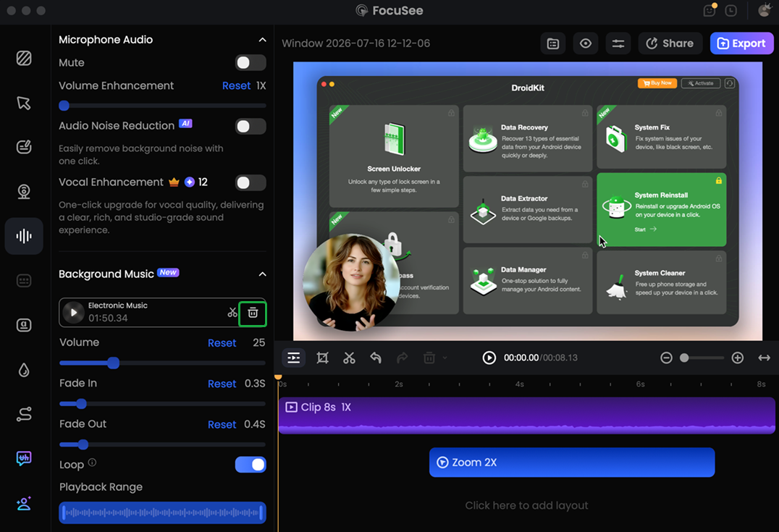Viewport: 779px width, 532px height.
Task: Click the timeline trash delete icon
Action: point(429,358)
